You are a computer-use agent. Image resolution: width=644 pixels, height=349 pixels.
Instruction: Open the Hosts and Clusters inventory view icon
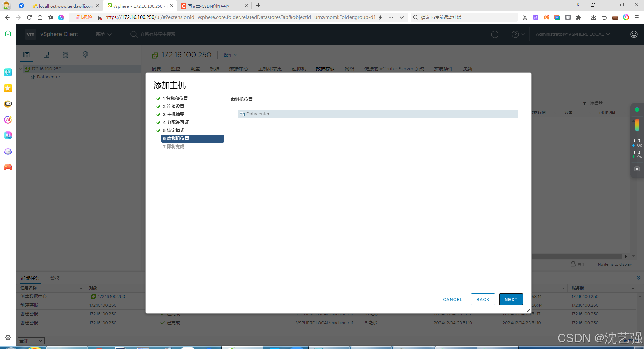tap(27, 55)
